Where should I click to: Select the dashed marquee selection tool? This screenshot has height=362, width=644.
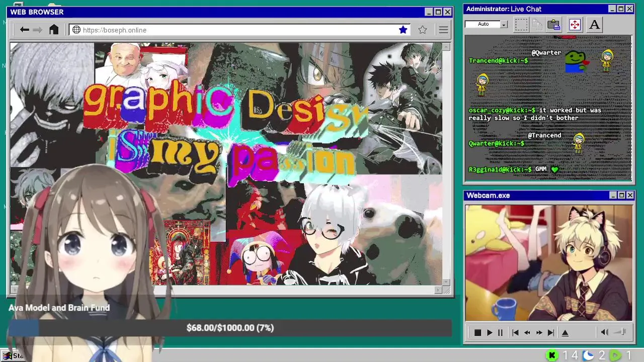click(x=522, y=24)
